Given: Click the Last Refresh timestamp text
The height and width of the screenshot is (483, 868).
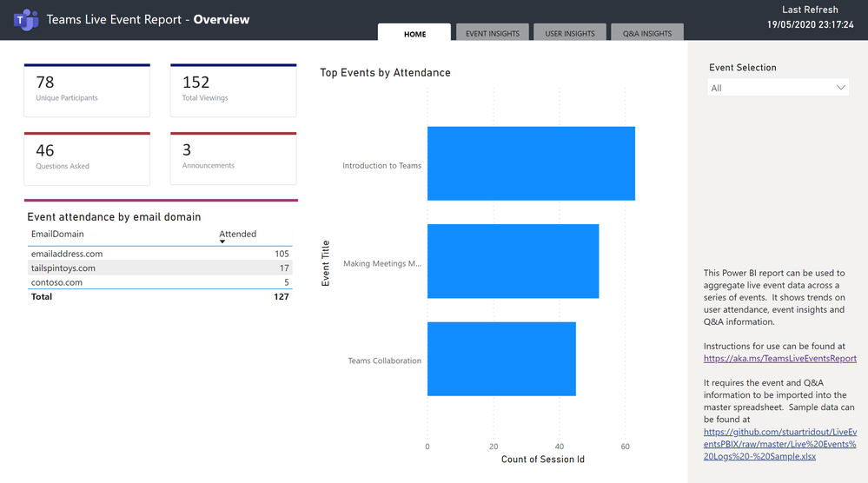Looking at the screenshot, I should 810,24.
